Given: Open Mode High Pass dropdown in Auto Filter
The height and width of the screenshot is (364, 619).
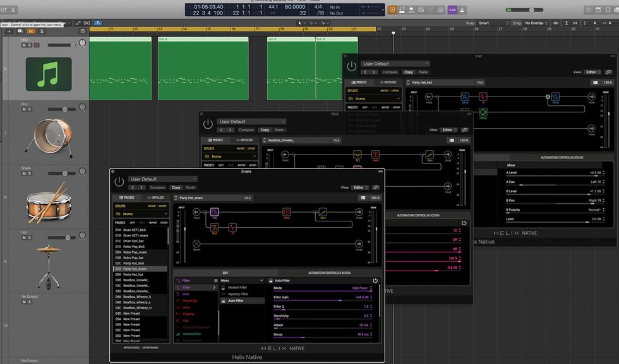Looking at the screenshot, I should click(362, 288).
